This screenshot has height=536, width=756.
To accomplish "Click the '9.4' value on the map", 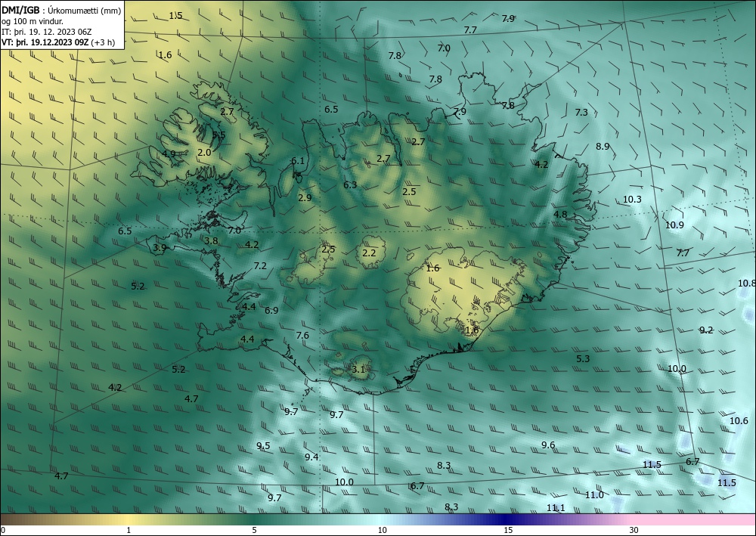I will [311, 457].
